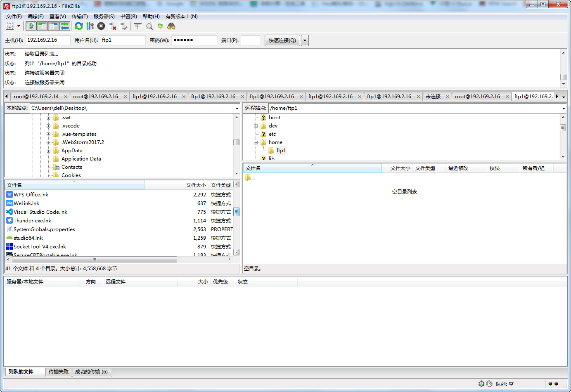Viewport: 571px width, 392px height.
Task: Click the speed limits gear icon in the status bar
Action: pos(481,384)
